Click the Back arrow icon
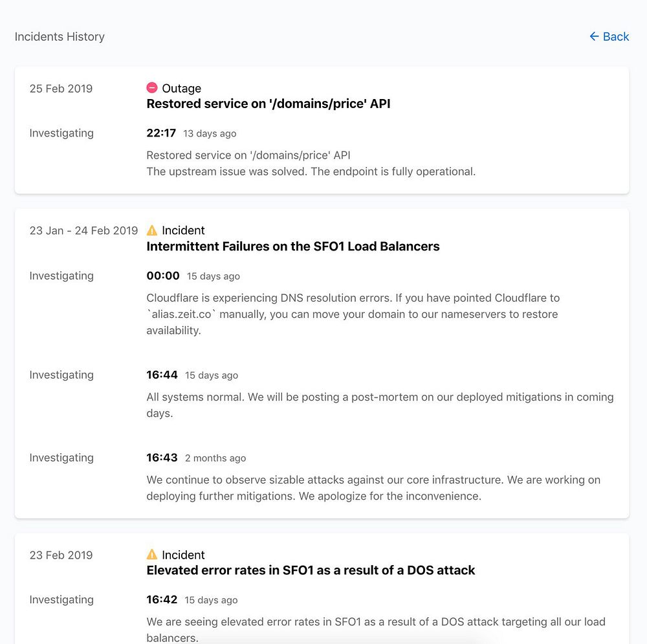This screenshot has width=647, height=644. [594, 37]
